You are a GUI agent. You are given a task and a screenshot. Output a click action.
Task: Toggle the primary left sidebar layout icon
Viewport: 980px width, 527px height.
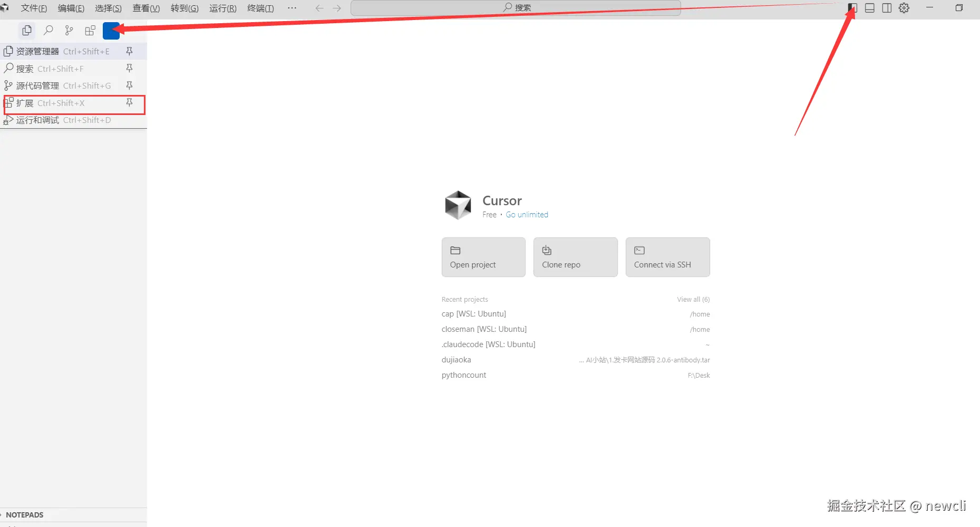(852, 8)
